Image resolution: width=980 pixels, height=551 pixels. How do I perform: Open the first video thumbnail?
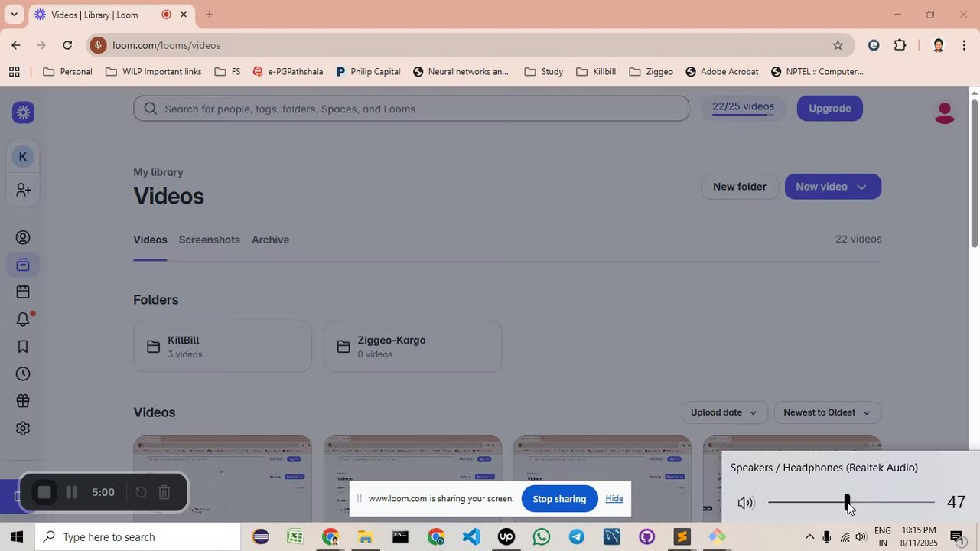point(223,479)
